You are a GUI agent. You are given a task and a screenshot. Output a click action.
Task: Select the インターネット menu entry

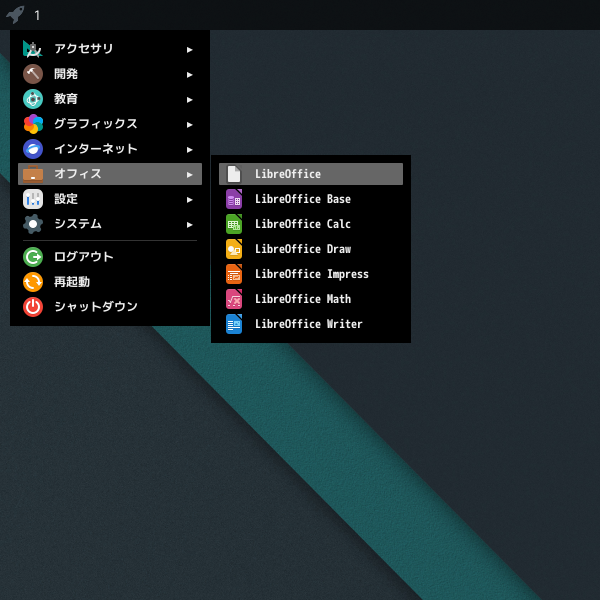tap(110, 149)
